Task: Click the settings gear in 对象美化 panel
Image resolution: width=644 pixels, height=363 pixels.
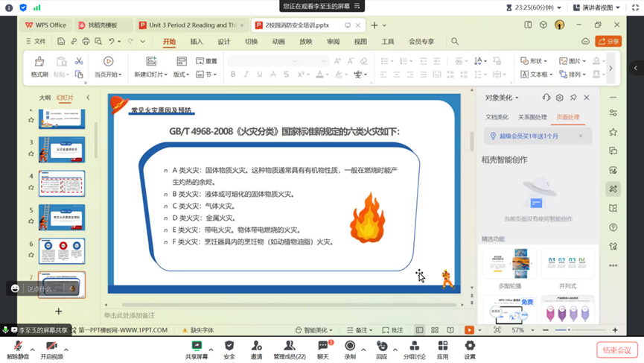Action: click(559, 98)
